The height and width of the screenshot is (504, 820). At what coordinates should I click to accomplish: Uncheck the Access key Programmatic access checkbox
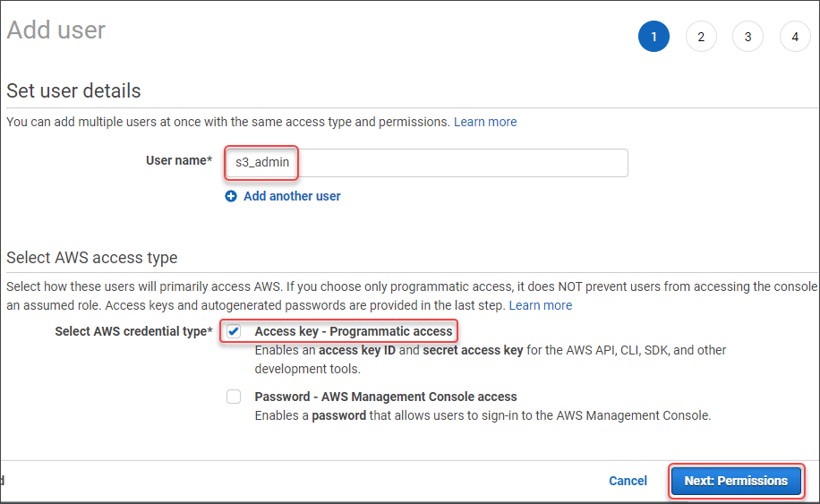pyautogui.click(x=234, y=331)
